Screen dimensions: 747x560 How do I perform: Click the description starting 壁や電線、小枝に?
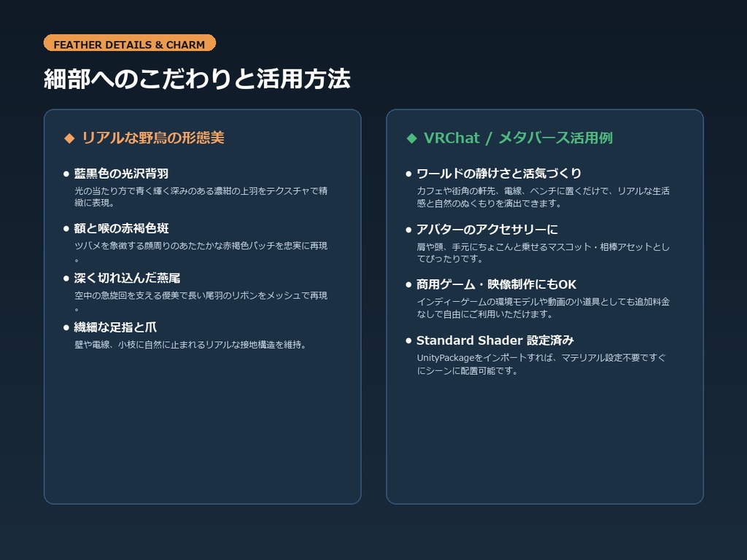pos(190,345)
